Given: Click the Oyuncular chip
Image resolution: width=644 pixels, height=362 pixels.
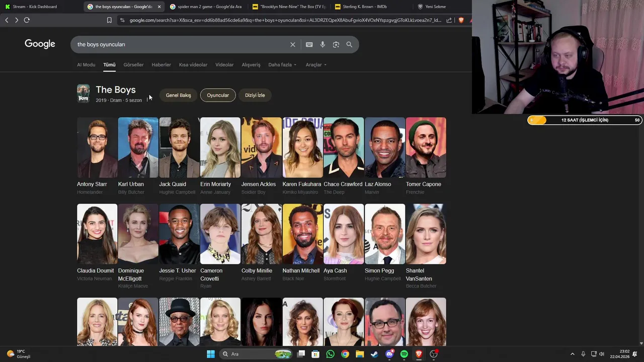Looking at the screenshot, I should pos(218,95).
